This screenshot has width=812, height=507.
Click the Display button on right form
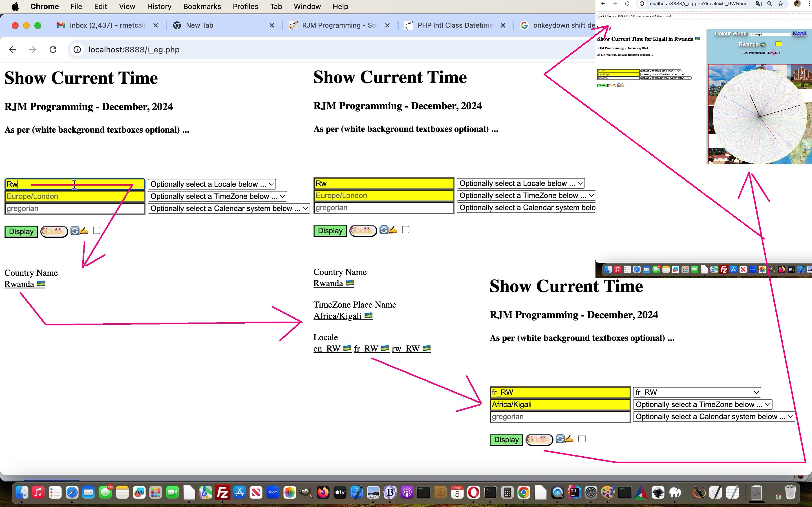[x=506, y=439]
